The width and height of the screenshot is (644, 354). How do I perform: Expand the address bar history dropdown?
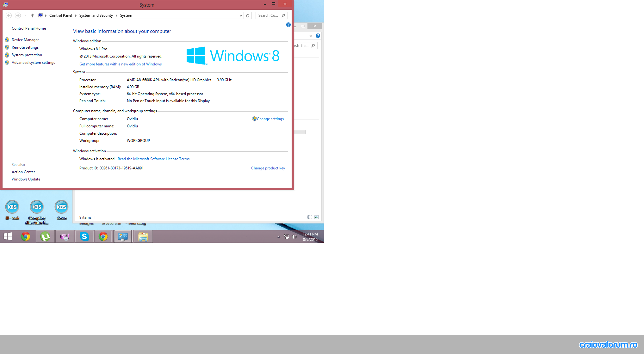tap(241, 15)
